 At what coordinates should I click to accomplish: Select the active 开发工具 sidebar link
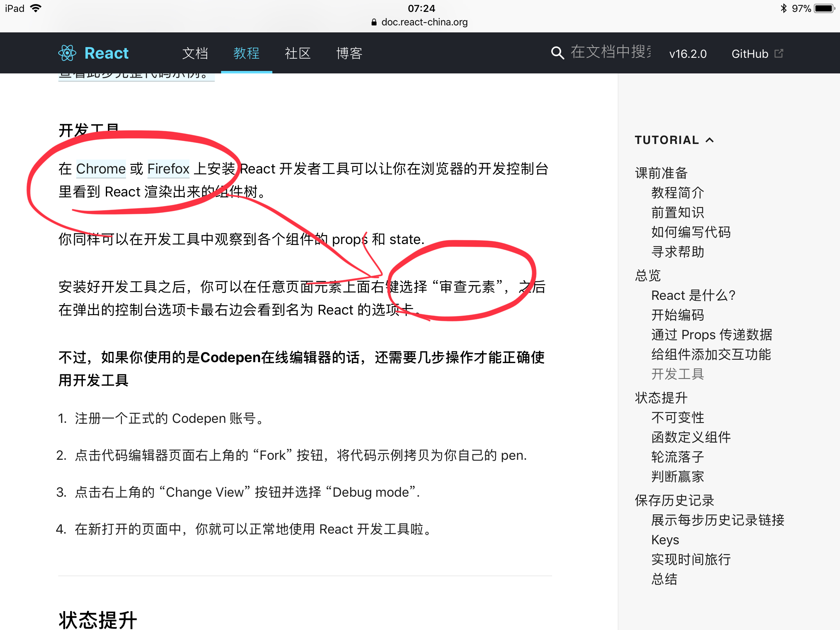pos(678,374)
